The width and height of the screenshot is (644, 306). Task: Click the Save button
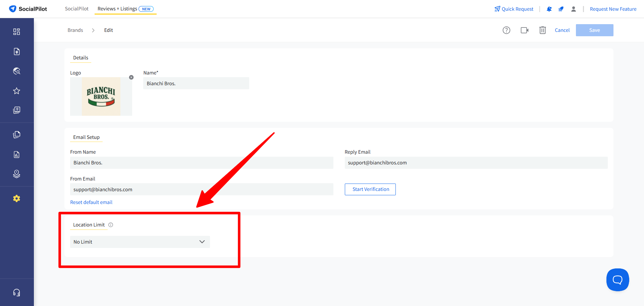(x=595, y=30)
